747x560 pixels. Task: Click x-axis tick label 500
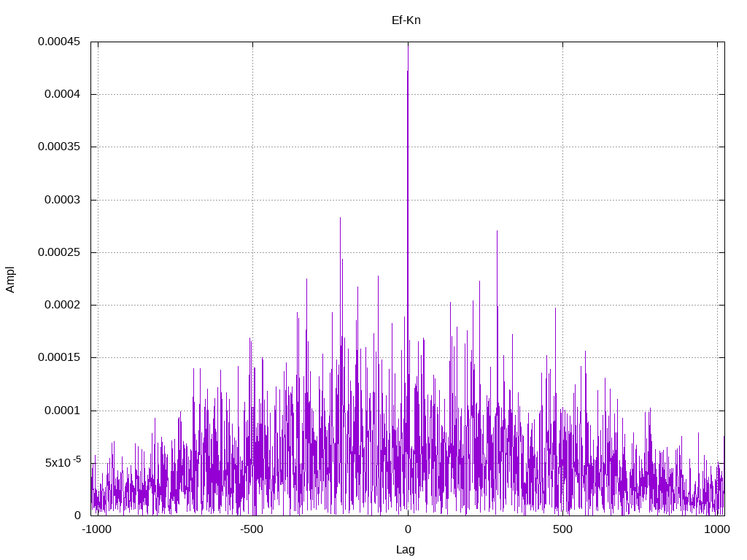562,529
